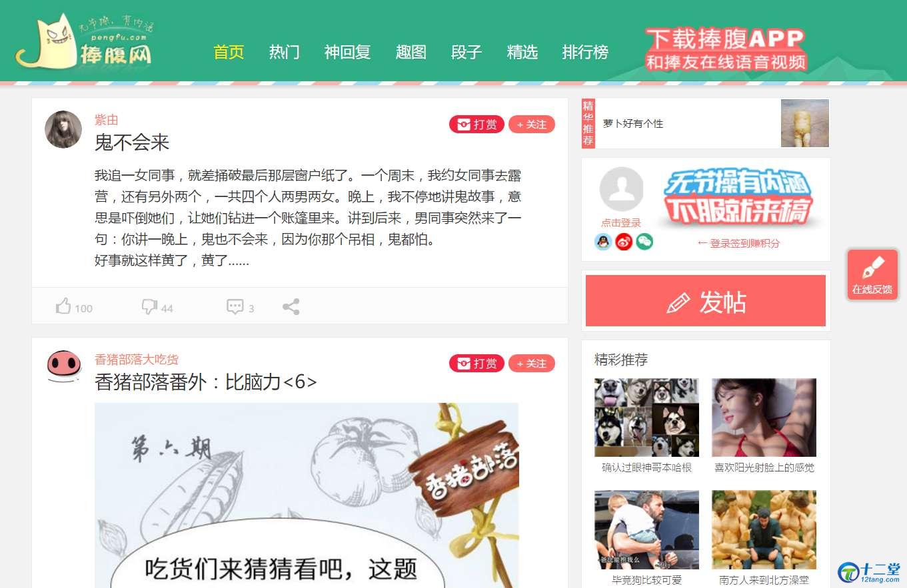Open the 香猪部落大吃货 username link
Image resolution: width=907 pixels, height=588 pixels.
click(137, 360)
